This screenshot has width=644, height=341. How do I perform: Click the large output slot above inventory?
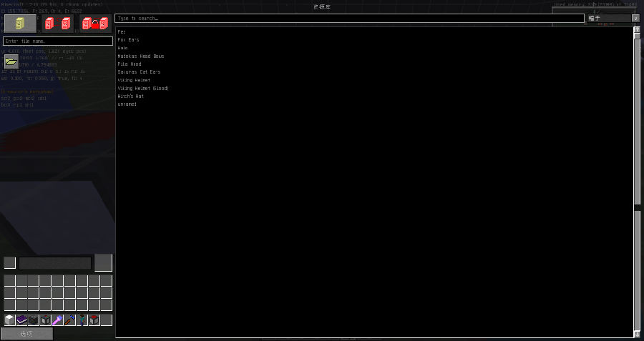[x=103, y=262]
